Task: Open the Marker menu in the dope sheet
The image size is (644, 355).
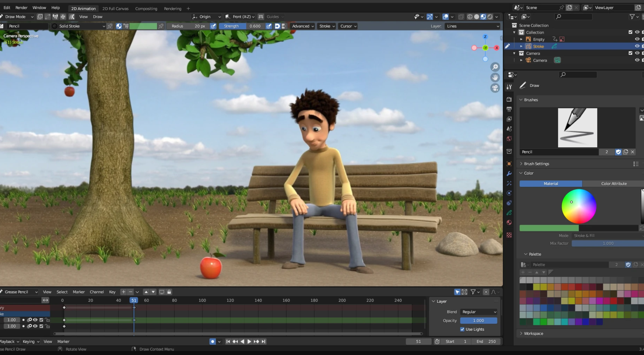Action: (x=78, y=292)
